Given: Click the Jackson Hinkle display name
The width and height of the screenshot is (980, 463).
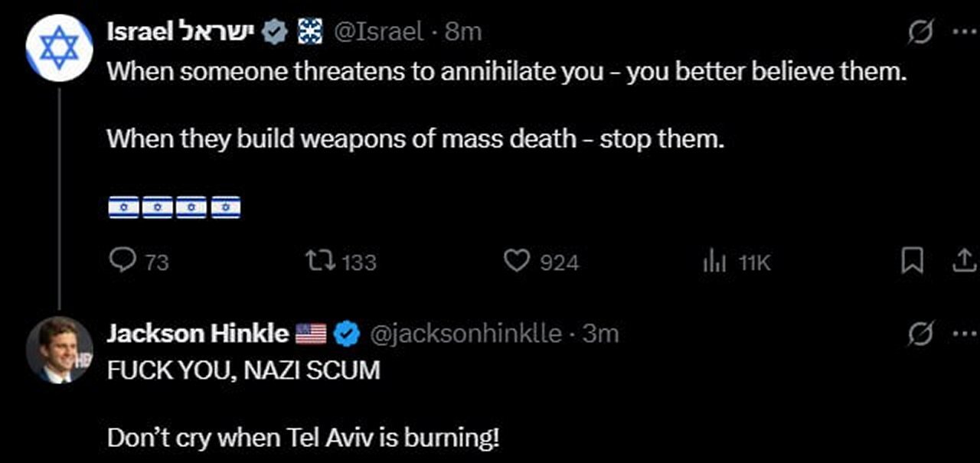Looking at the screenshot, I should click(198, 333).
